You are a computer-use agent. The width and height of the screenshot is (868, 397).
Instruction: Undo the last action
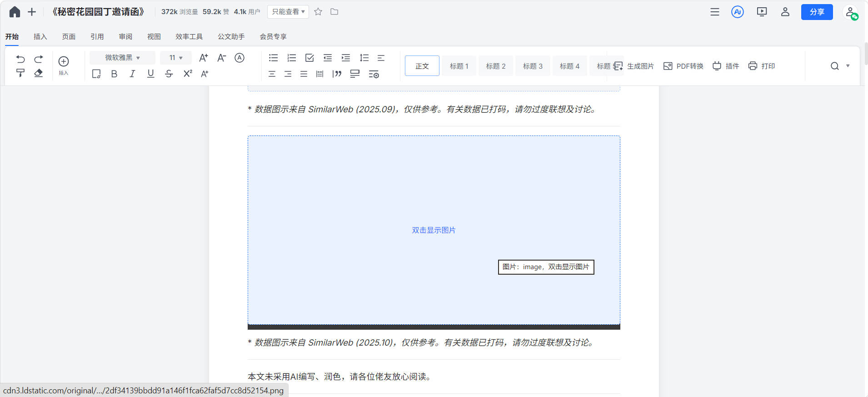20,59
